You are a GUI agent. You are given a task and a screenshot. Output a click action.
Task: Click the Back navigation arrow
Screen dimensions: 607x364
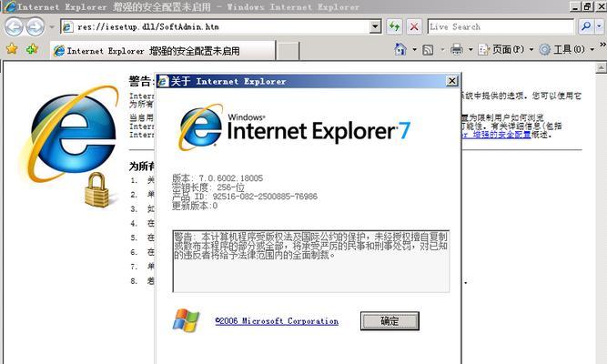click(x=14, y=27)
